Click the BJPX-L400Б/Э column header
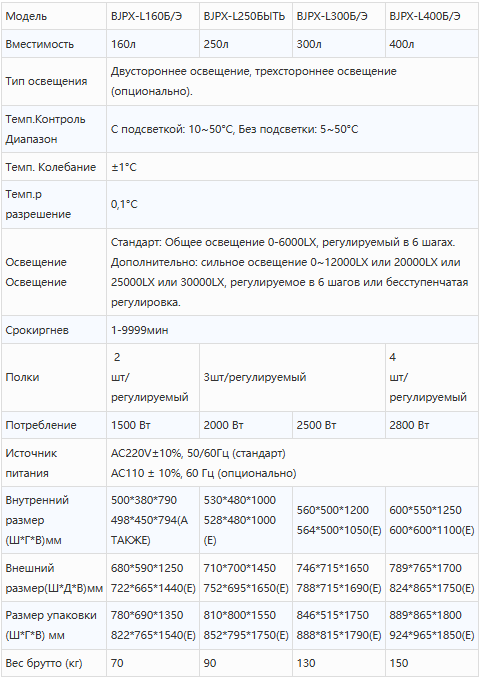The height and width of the screenshot is (678, 480). tap(431, 16)
